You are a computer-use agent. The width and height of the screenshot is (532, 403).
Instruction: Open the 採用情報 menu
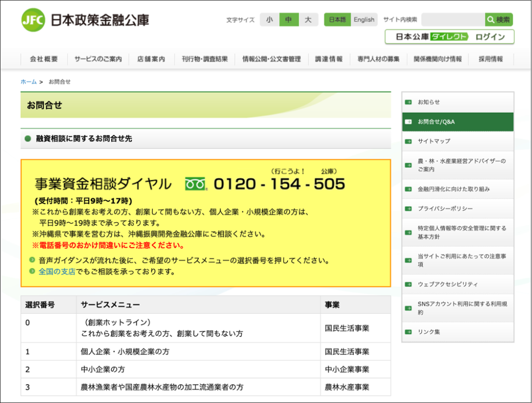(x=490, y=59)
